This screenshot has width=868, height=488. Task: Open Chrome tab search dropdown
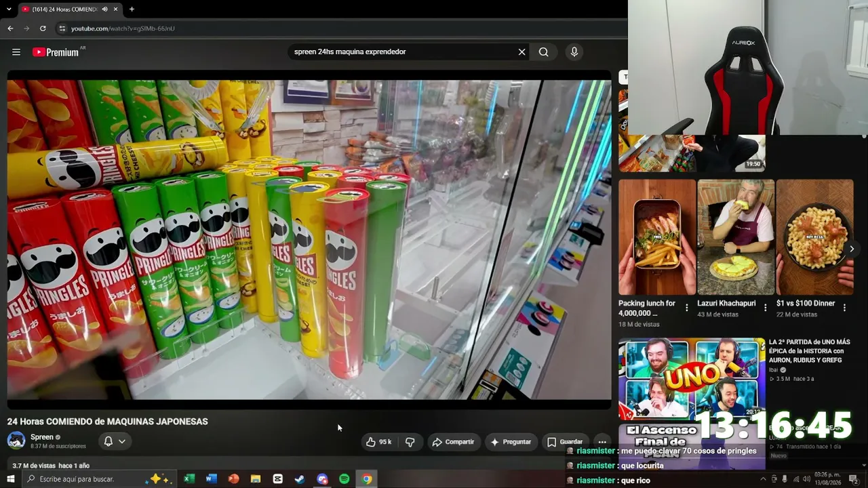[9, 9]
